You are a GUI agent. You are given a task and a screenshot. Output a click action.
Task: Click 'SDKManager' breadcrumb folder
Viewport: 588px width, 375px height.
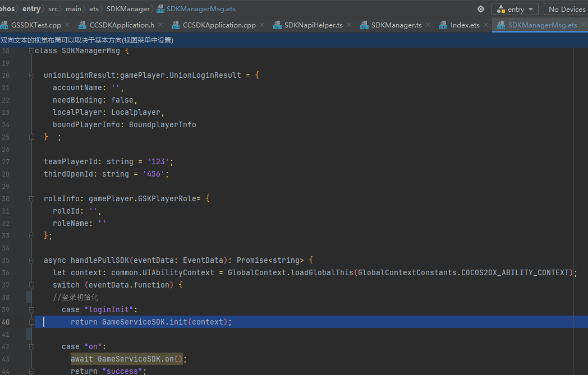tap(128, 8)
